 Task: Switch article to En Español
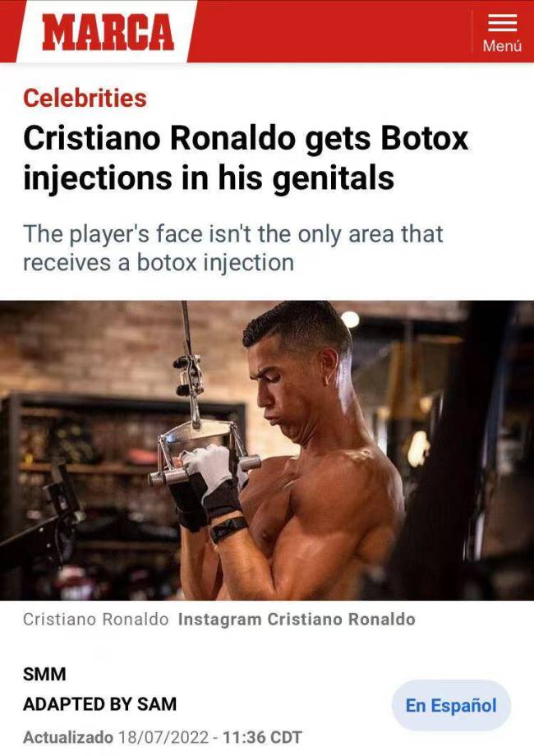[451, 705]
